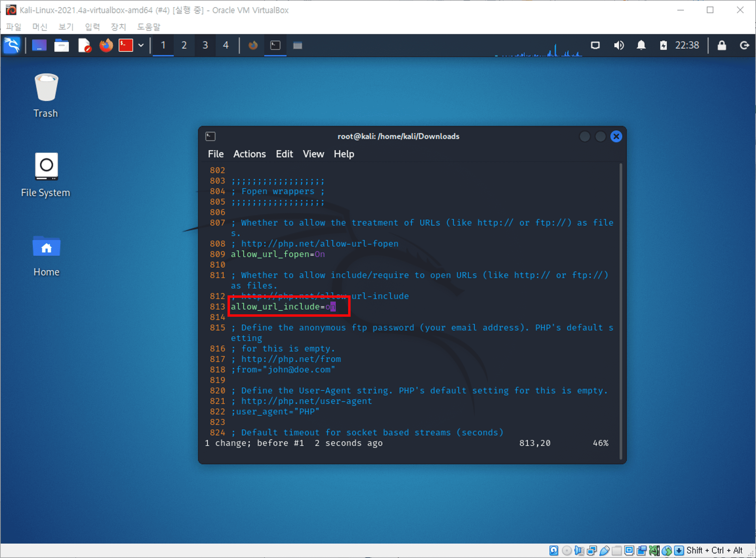
Task: Open the text editor from the taskbar
Action: 85,45
